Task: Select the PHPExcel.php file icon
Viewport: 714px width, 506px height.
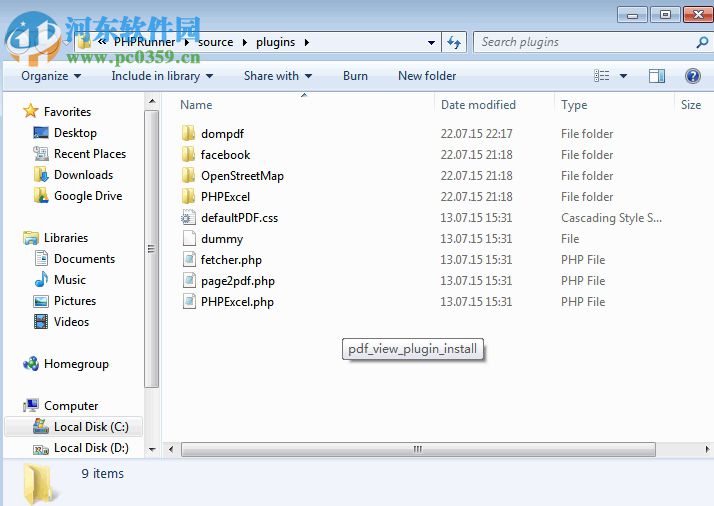Action: (189, 301)
